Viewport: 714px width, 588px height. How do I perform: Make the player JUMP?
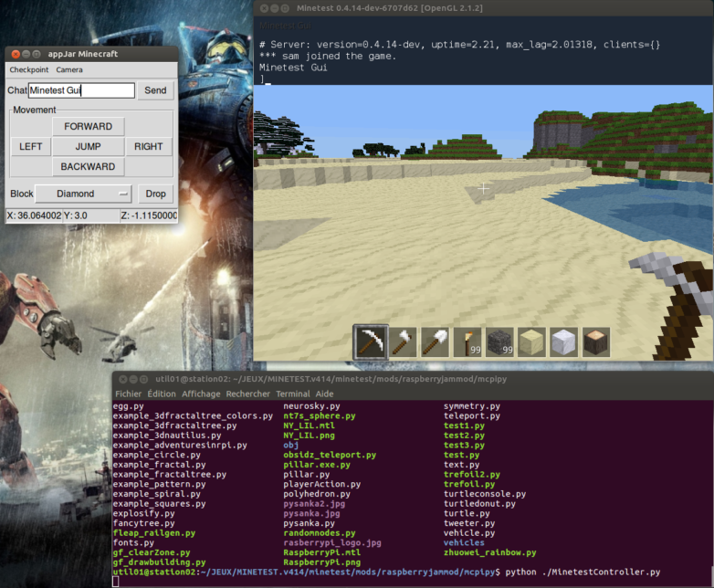coord(88,146)
